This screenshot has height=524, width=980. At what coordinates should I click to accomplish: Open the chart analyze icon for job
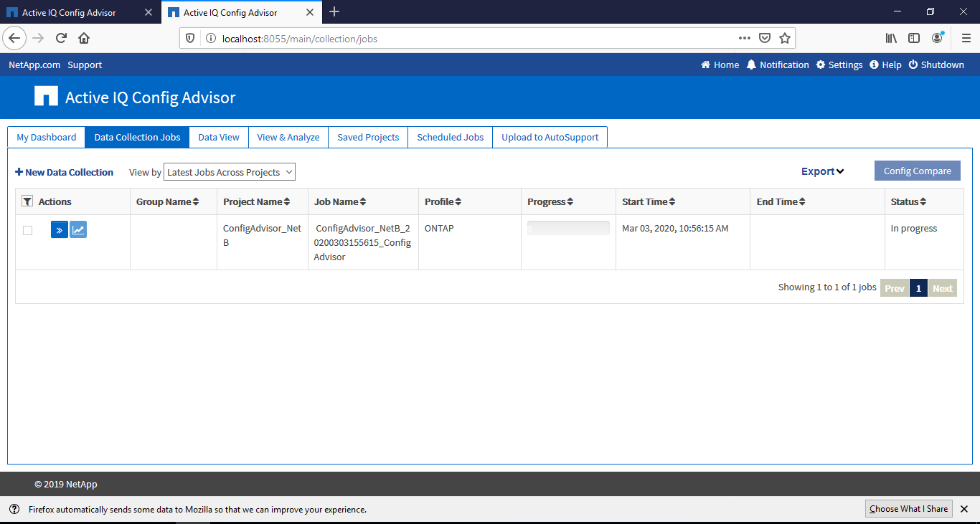coord(78,230)
